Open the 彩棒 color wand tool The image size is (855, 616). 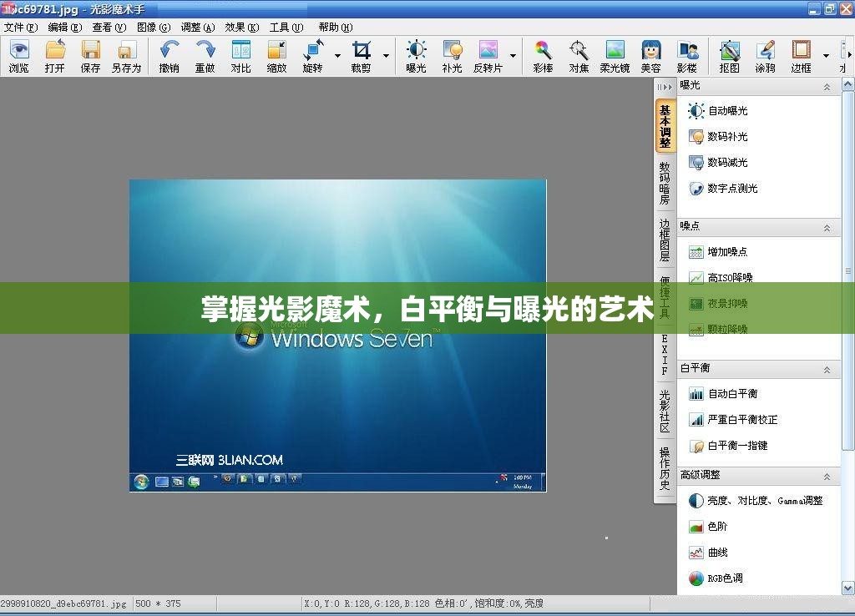(x=543, y=56)
